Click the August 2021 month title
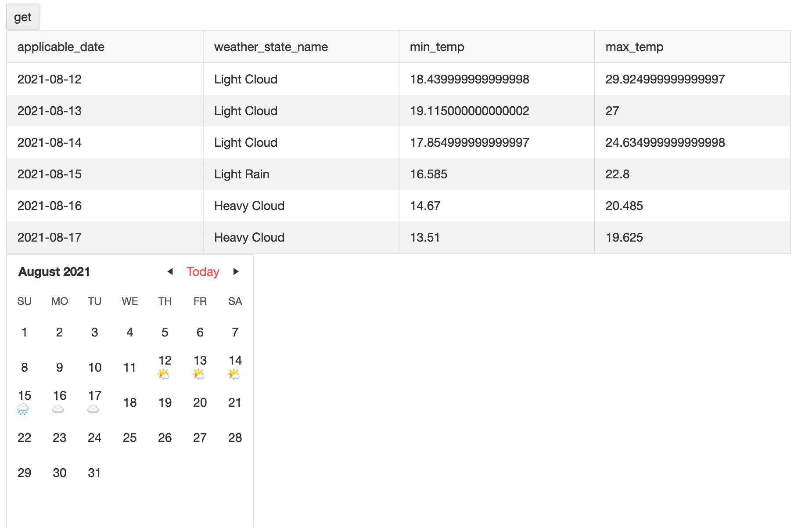This screenshot has width=812, height=528. 54,272
